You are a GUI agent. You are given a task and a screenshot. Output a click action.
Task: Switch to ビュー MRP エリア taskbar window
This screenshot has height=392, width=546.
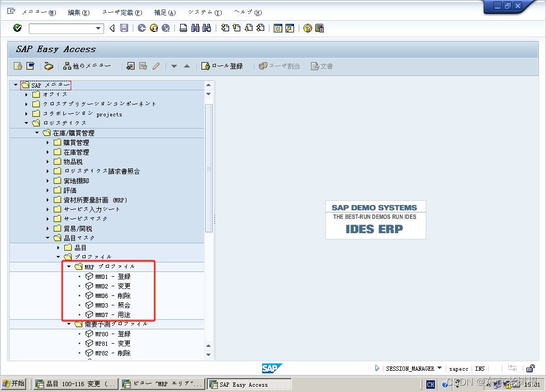point(163,384)
